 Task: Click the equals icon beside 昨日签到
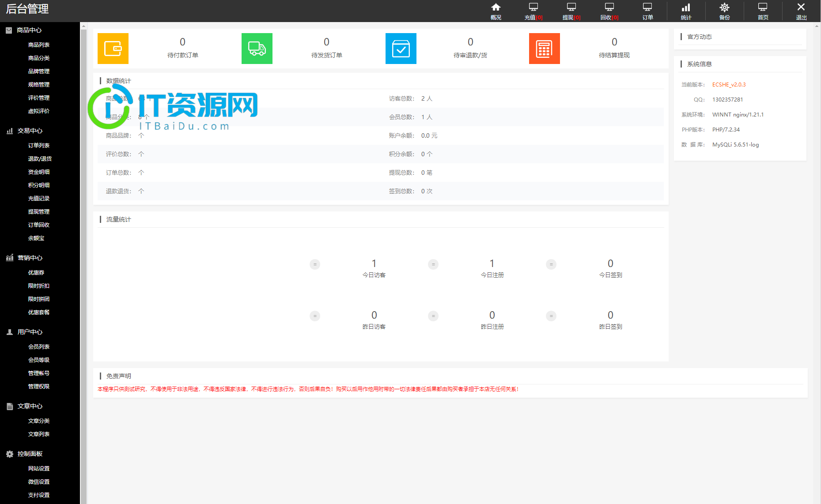551,316
